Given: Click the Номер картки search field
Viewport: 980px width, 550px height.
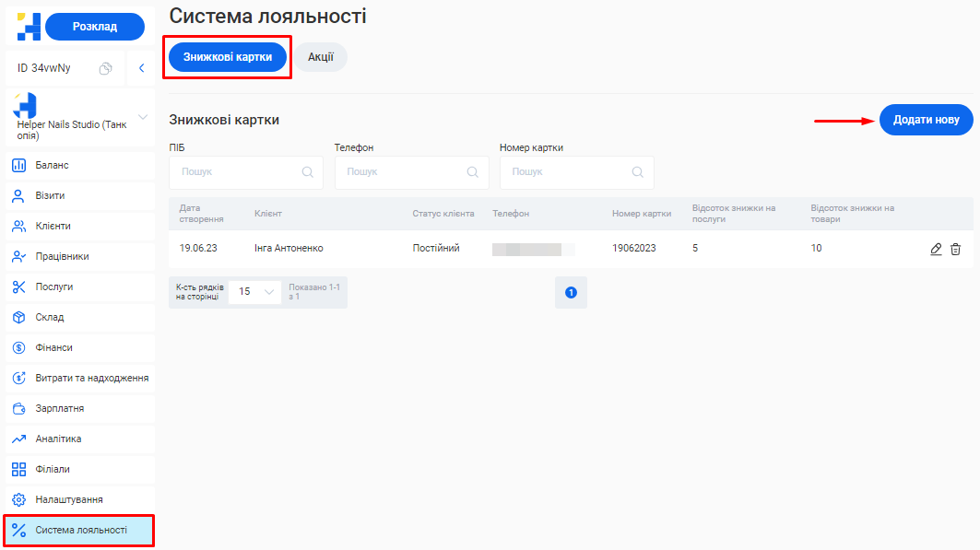Looking at the screenshot, I should coord(576,172).
